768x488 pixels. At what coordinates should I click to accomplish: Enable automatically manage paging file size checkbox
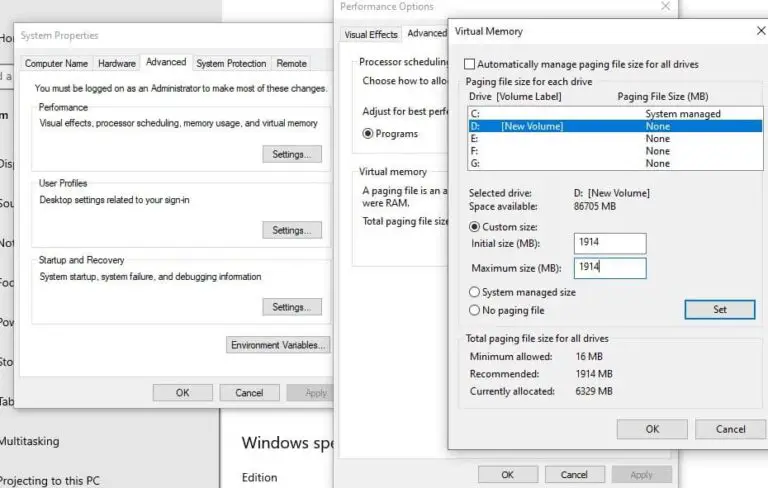click(471, 64)
